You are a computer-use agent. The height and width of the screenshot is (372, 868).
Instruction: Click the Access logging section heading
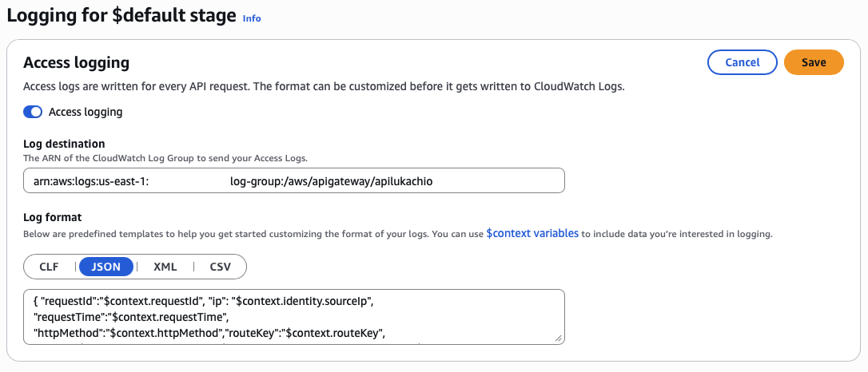(77, 62)
